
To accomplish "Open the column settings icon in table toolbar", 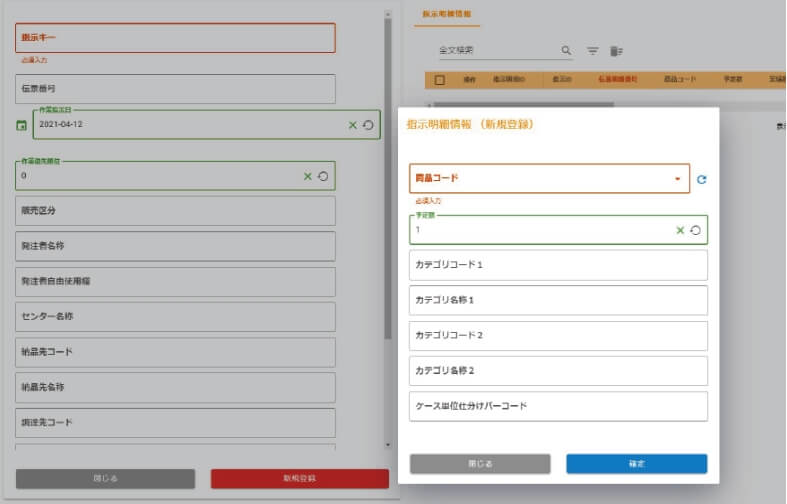I will 616,51.
